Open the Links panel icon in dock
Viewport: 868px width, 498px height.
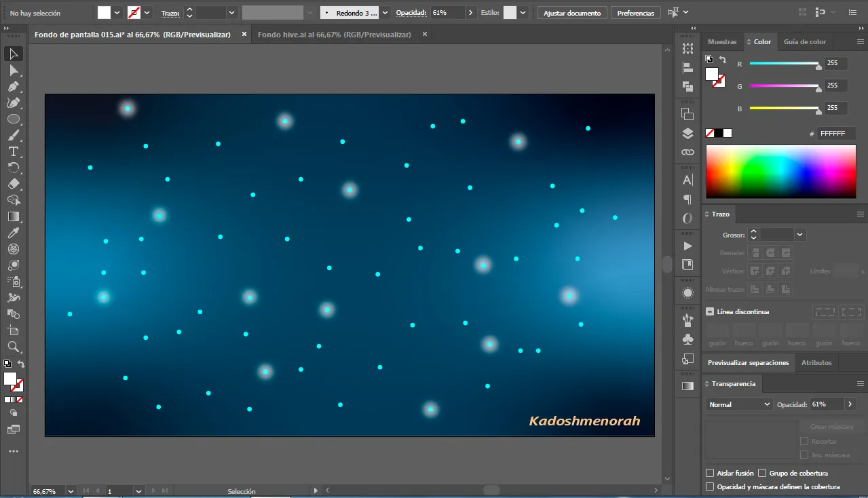tap(687, 152)
